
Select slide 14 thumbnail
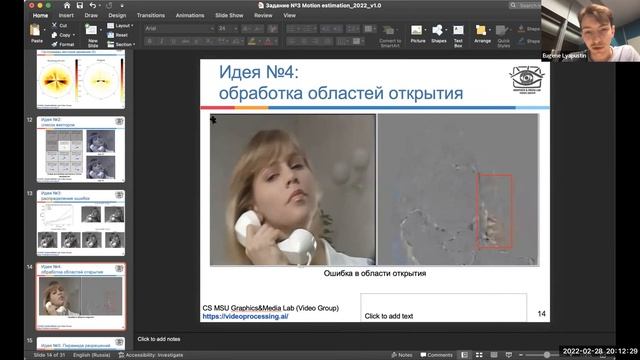(x=81, y=296)
